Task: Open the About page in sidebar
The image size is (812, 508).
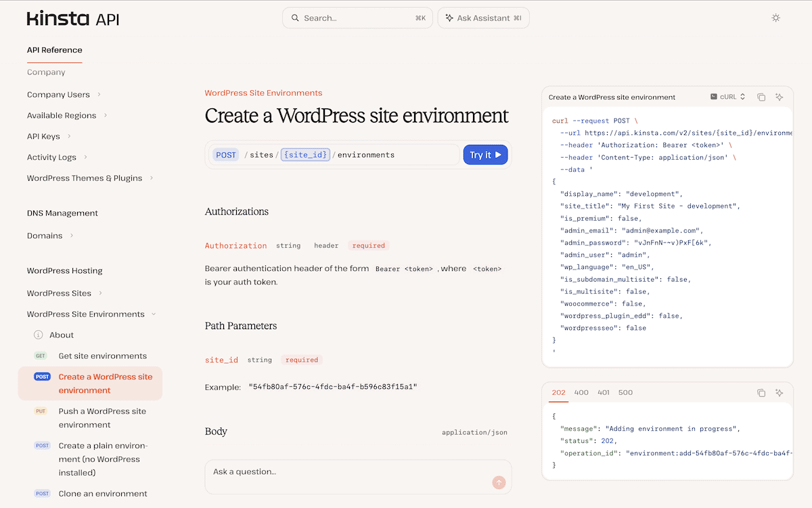Action: [62, 335]
